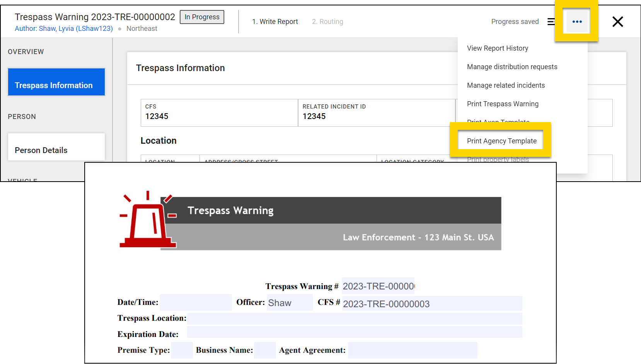Switch to the "2. Routing" tab
This screenshot has height=364, width=641.
pos(327,21)
